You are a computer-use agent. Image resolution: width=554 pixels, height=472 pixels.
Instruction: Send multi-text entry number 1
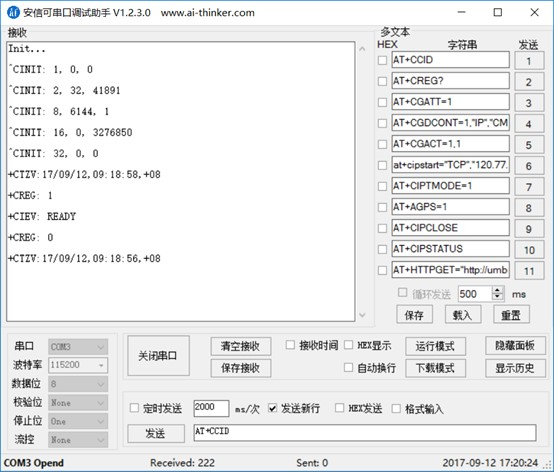point(529,61)
